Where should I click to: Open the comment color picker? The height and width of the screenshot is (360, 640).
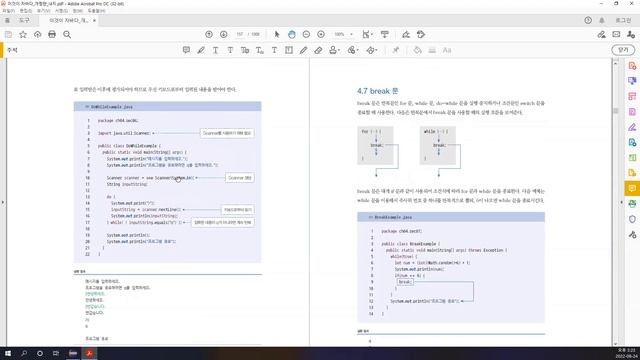click(417, 50)
